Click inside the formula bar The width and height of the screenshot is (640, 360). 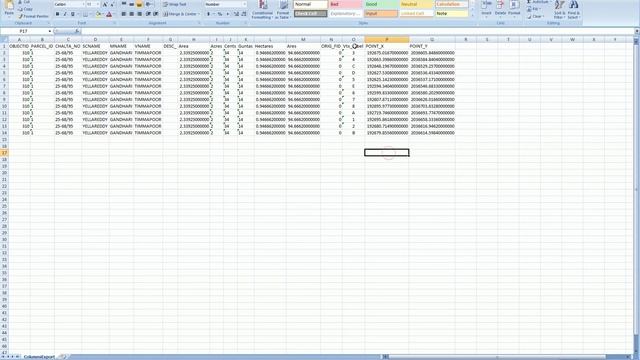(x=358, y=31)
